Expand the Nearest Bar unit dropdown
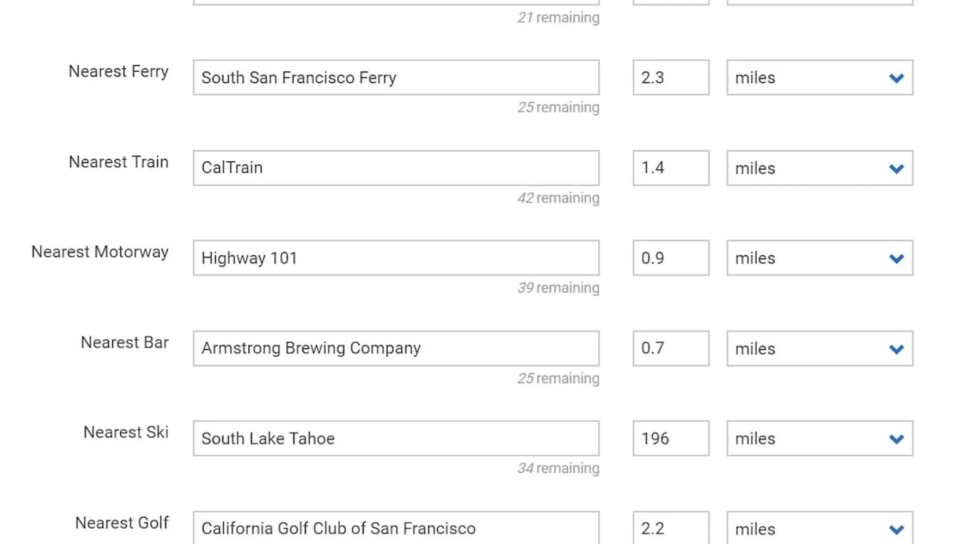Image resolution: width=980 pixels, height=544 pixels. coord(819,349)
